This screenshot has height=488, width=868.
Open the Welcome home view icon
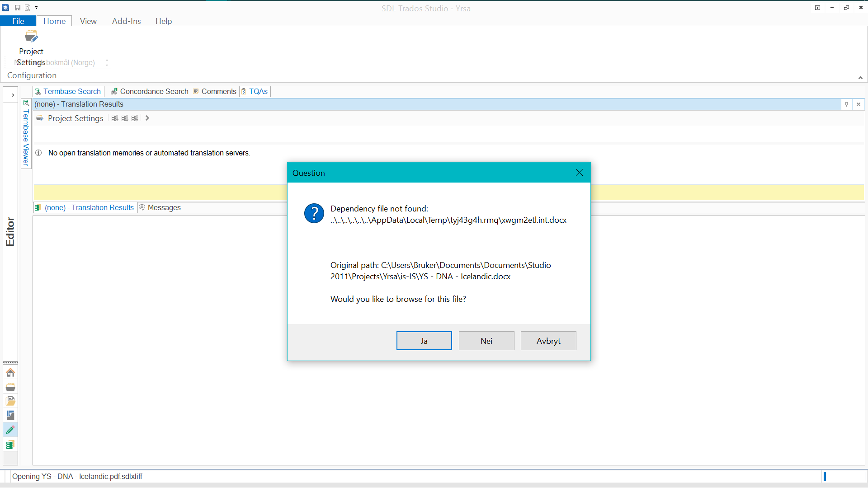pyautogui.click(x=10, y=372)
